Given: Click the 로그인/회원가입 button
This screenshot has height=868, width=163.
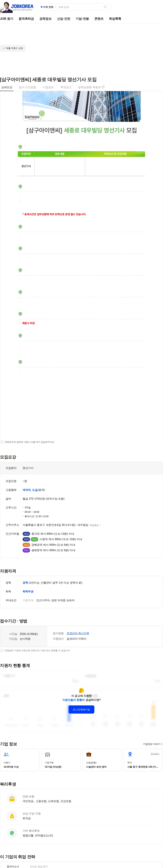Looking at the screenshot, I should (x=81, y=709).
